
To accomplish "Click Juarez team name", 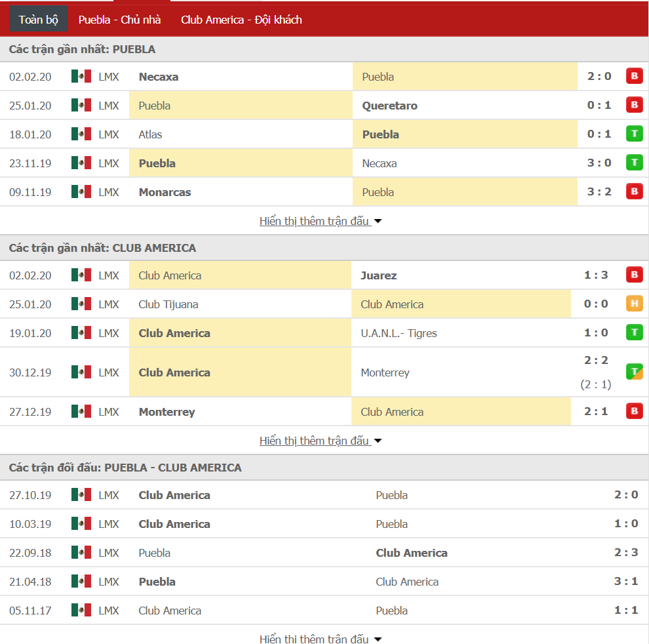I will pos(378,275).
